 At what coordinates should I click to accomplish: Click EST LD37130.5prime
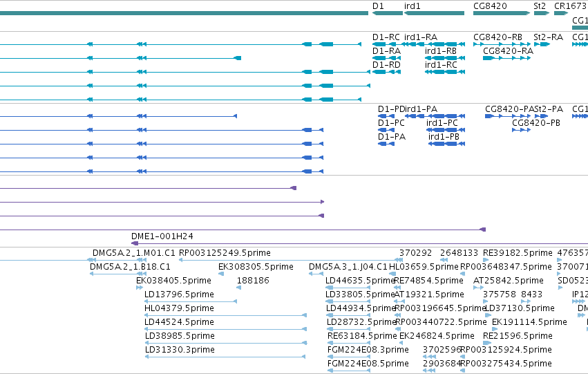pos(489,315)
